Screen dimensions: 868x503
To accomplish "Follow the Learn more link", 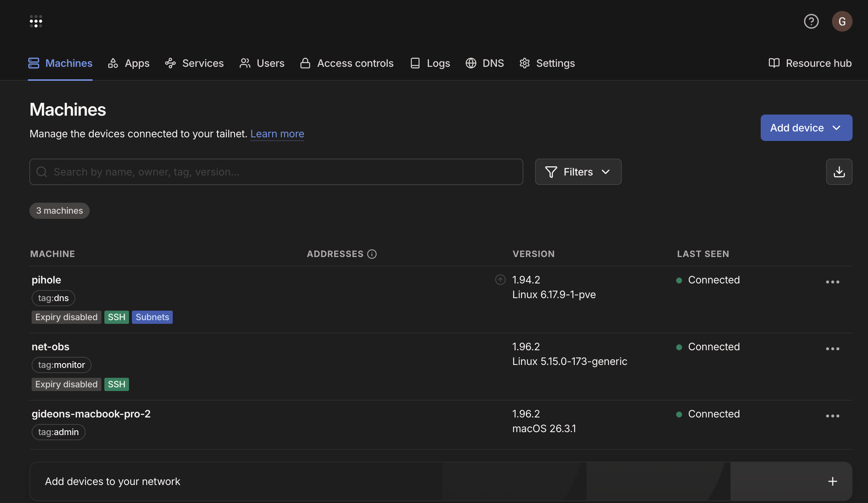I will click(x=277, y=134).
